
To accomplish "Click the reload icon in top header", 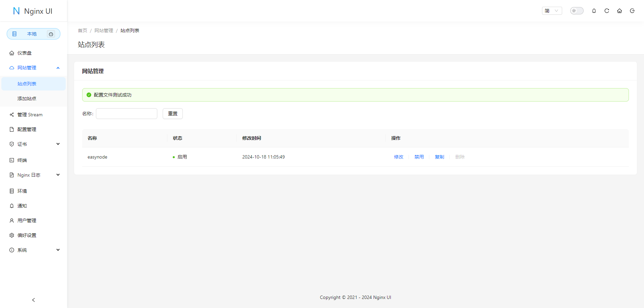I will click(x=607, y=11).
